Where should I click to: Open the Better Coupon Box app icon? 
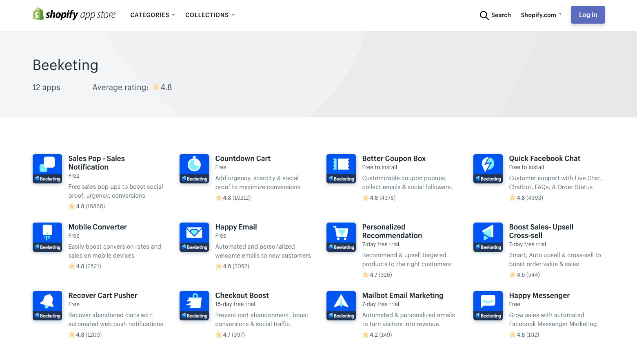point(341,169)
